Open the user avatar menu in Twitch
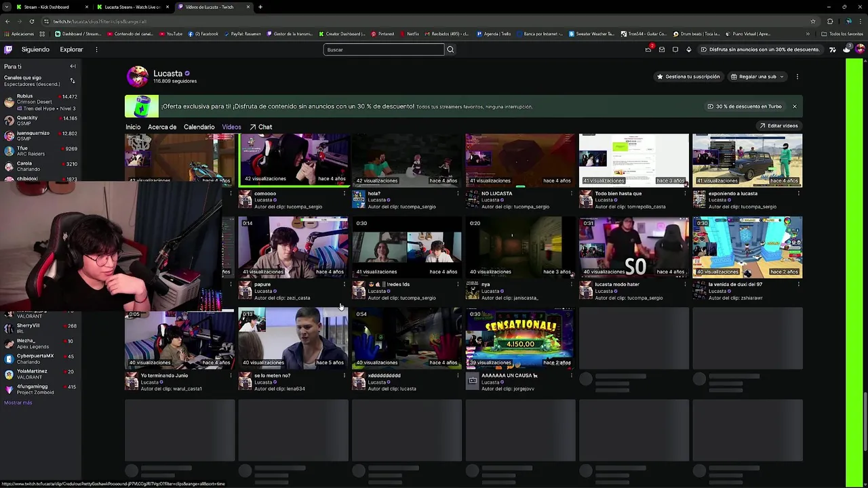 point(860,49)
